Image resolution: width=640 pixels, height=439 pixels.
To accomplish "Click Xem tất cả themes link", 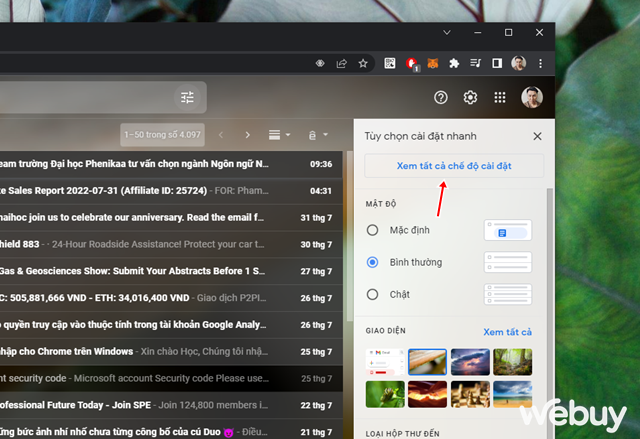I will point(507,332).
